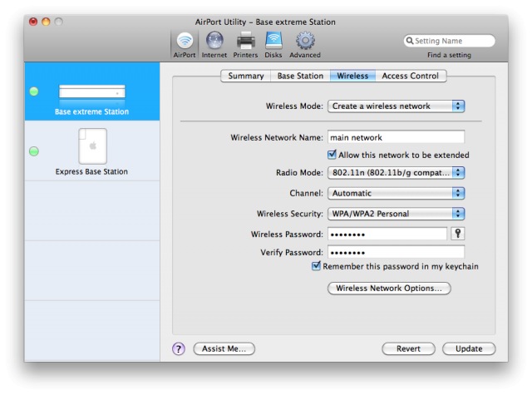Screen dimensions: 532x395
Task: Open the Advanced settings gear
Action: tap(305, 44)
